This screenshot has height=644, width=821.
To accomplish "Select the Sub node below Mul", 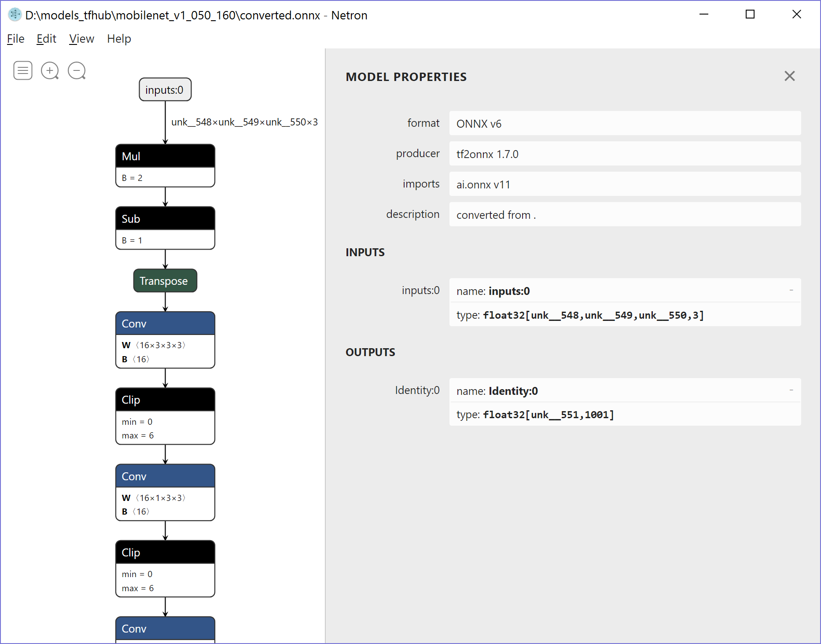I will (x=165, y=219).
